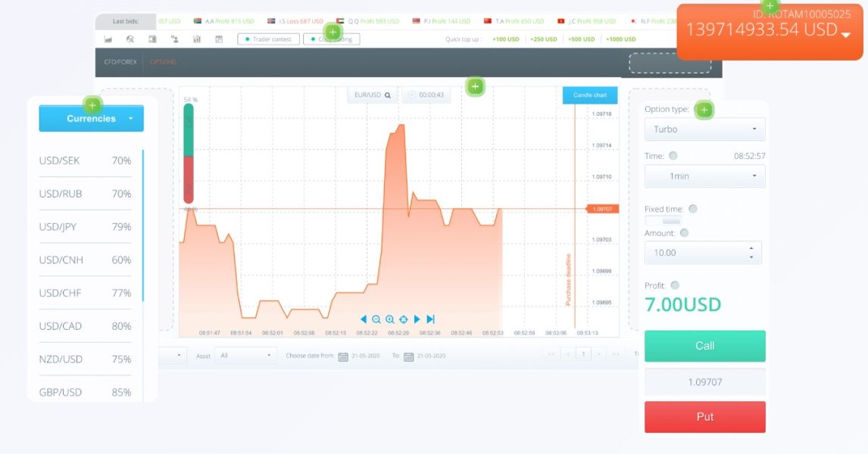
Task: Click the green-red trader sentiment bar
Action: pyautogui.click(x=188, y=153)
